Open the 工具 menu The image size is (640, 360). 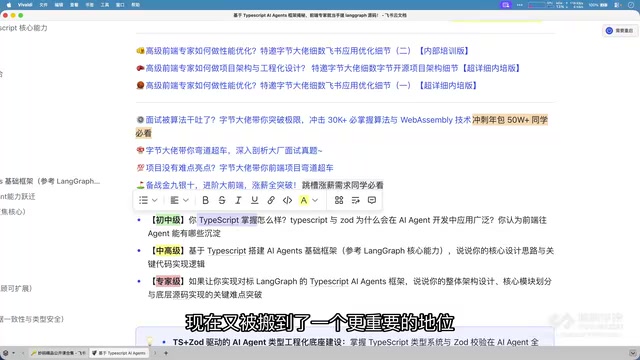point(105,5)
